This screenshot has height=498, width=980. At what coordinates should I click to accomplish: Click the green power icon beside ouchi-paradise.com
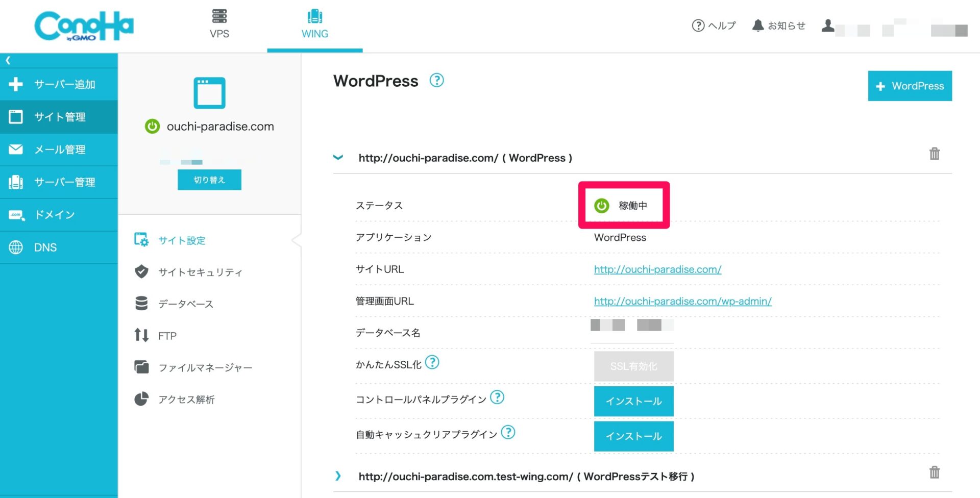(152, 126)
